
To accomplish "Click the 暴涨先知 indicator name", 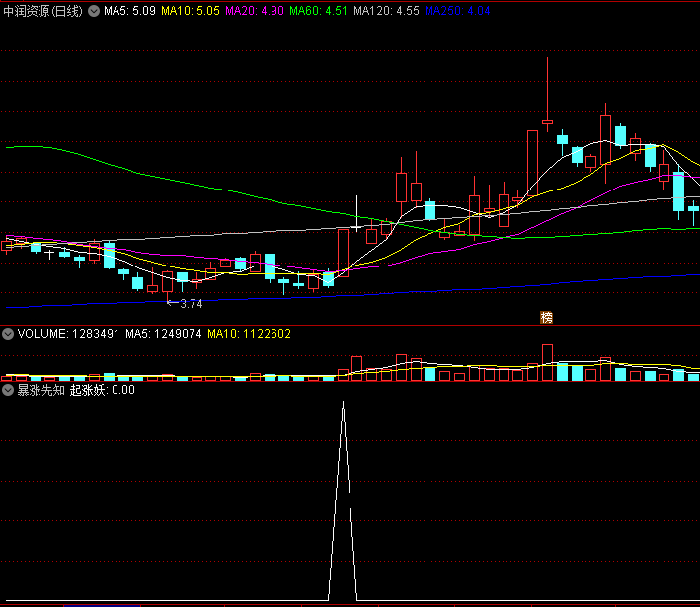I will 40,390.
